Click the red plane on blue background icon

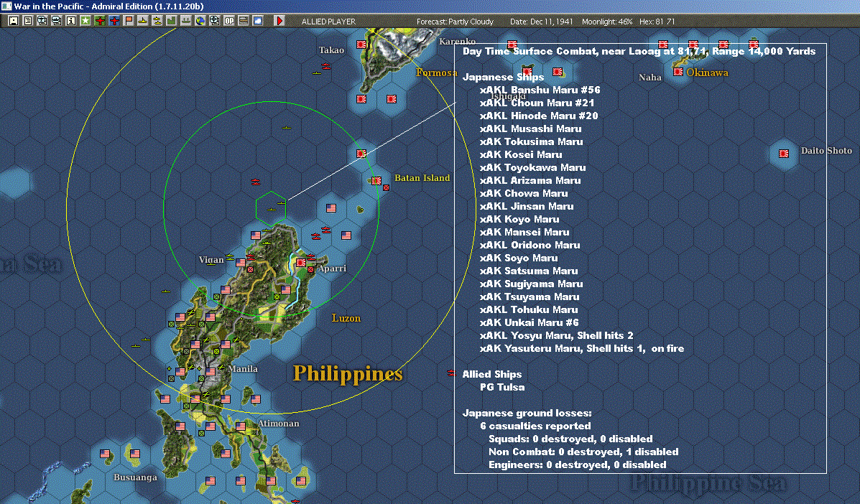114,21
